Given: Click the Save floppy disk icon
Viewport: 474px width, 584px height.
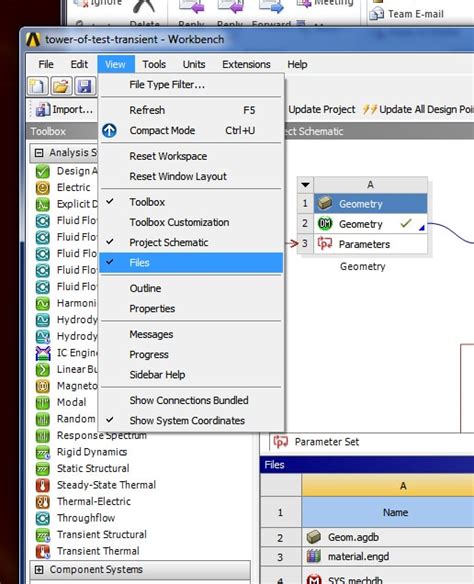Looking at the screenshot, I should click(85, 86).
